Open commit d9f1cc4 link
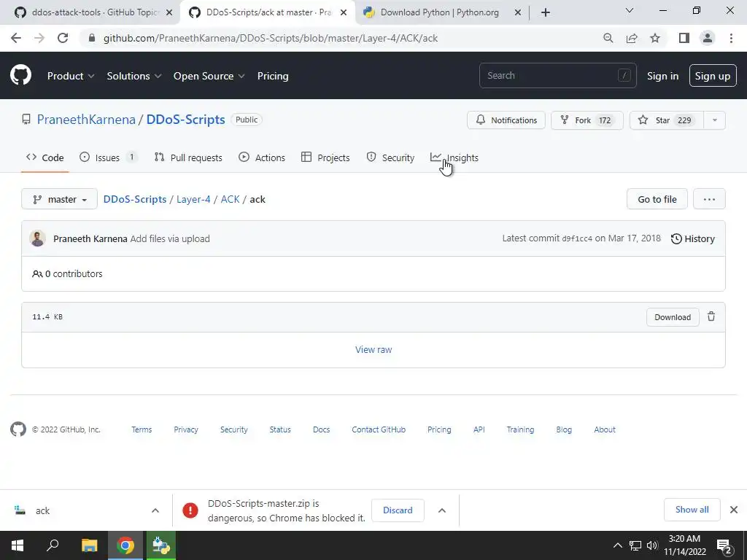Screen dimensions: 747x560 577,238
